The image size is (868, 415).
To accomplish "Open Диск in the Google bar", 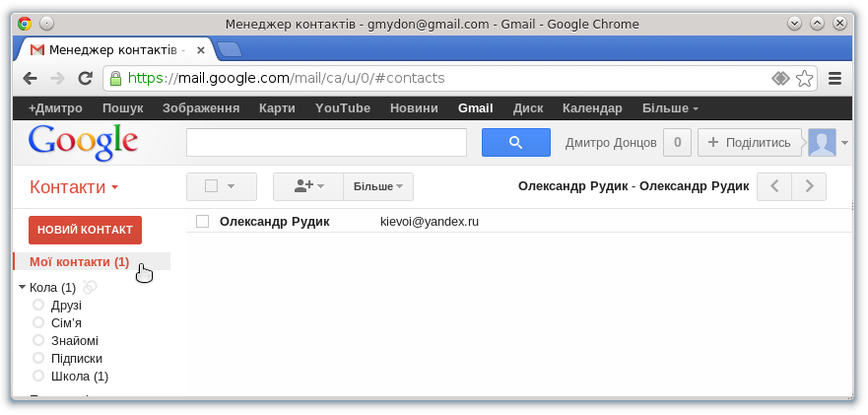I will pos(528,108).
